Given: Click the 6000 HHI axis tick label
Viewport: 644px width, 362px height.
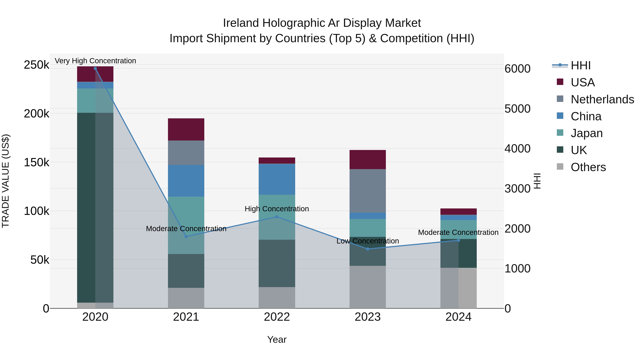Looking at the screenshot, I should (518, 69).
